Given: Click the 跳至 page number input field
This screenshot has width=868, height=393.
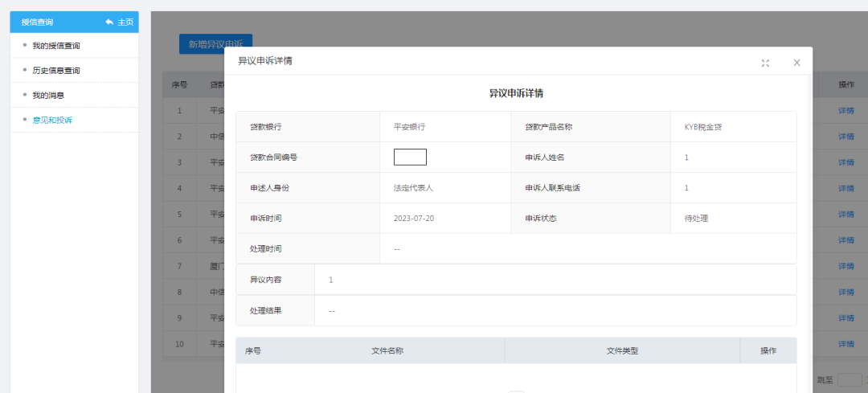Looking at the screenshot, I should pyautogui.click(x=850, y=379).
